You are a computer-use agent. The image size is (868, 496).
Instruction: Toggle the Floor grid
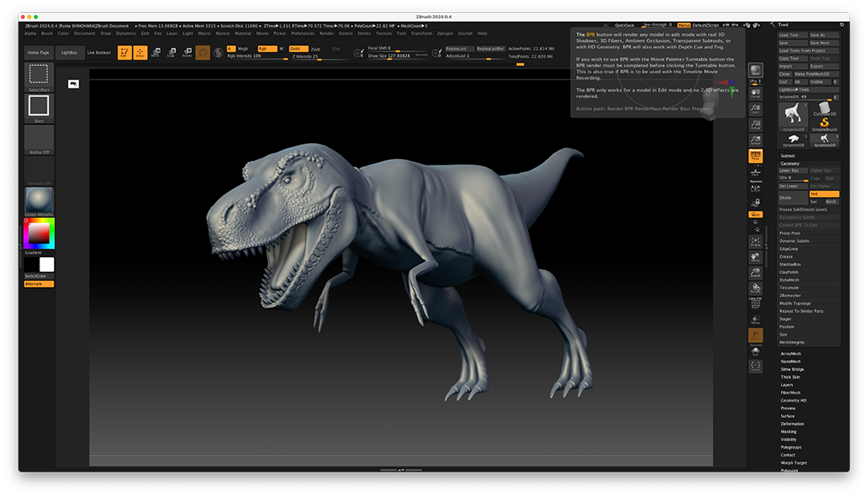[x=755, y=172]
